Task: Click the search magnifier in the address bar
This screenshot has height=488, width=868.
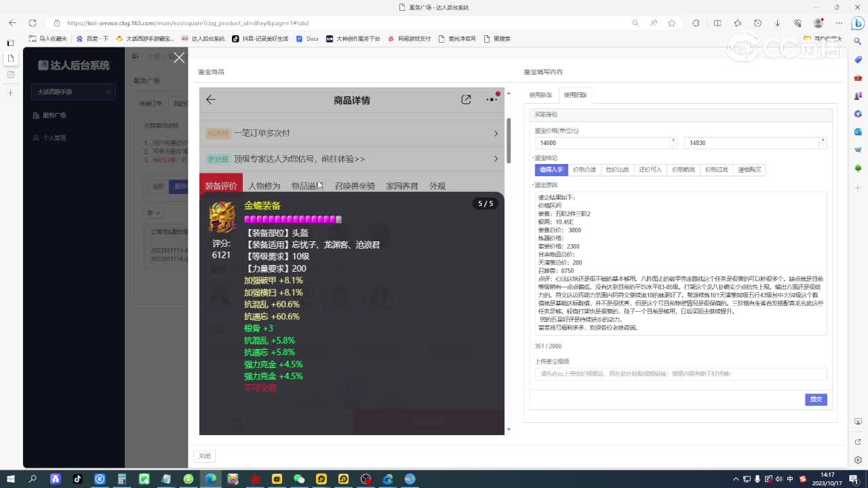Action: (x=635, y=23)
